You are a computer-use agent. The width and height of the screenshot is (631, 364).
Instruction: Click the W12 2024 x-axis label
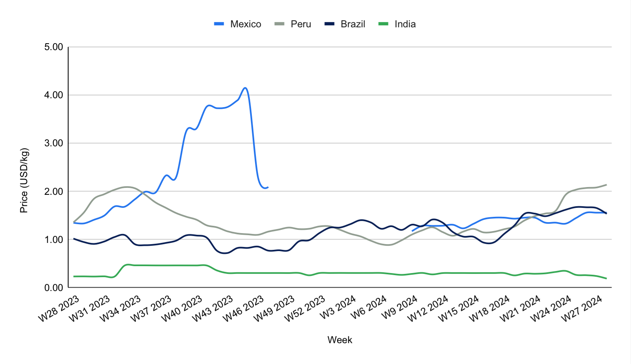428,309
